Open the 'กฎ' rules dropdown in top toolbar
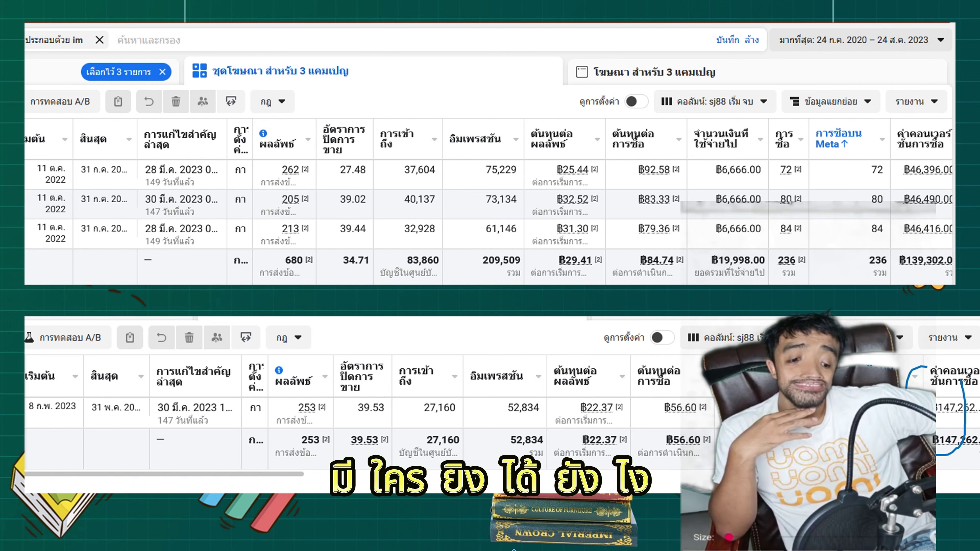The width and height of the screenshot is (980, 551). tap(272, 102)
